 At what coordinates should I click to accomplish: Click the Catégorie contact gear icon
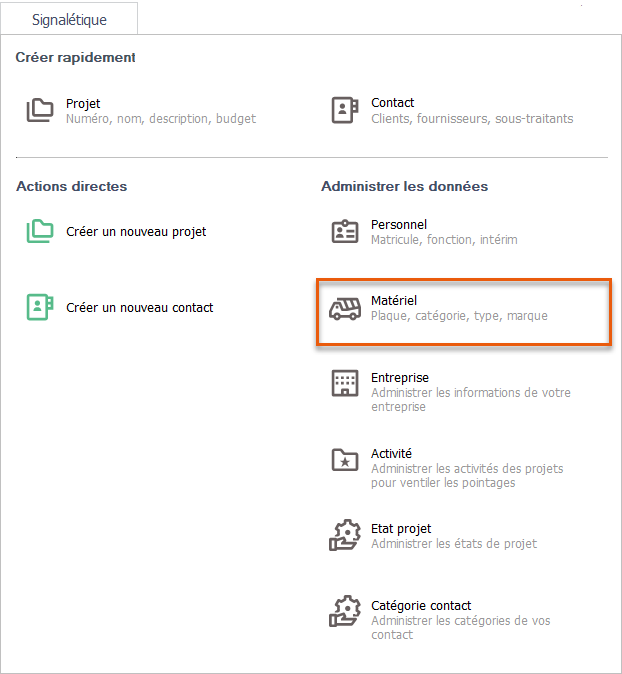coord(344,612)
